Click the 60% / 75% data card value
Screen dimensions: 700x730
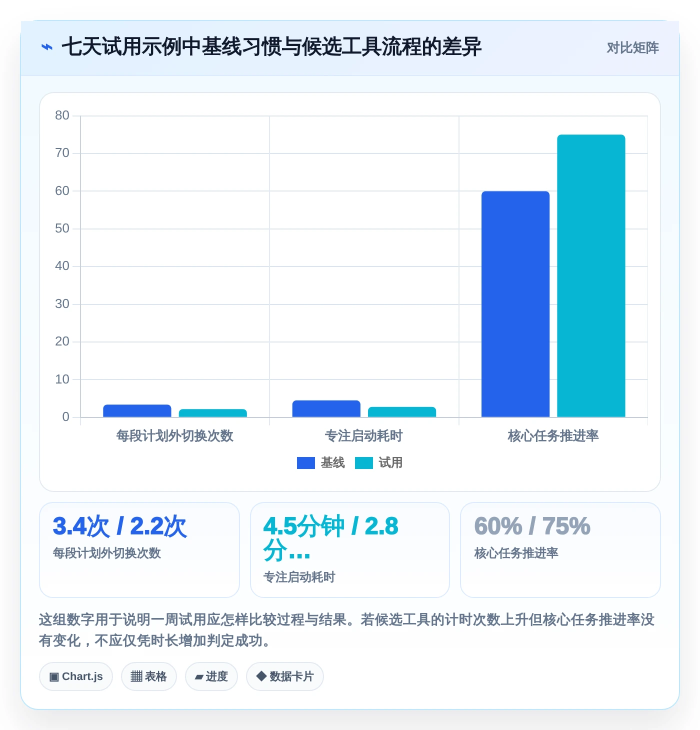(x=532, y=526)
